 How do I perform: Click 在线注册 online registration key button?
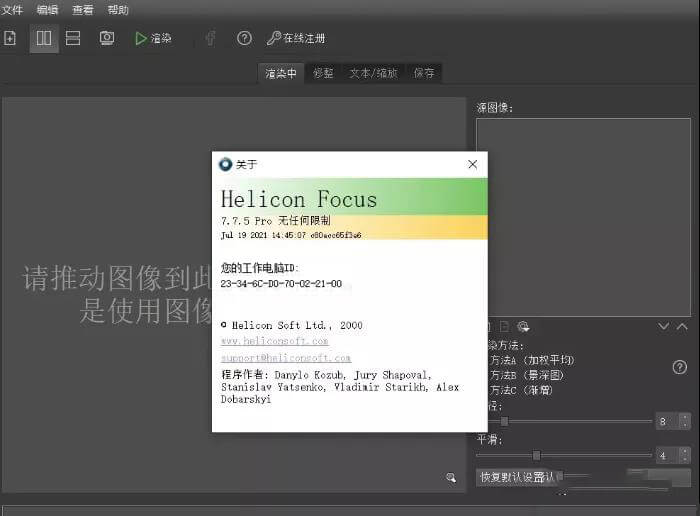pos(296,38)
